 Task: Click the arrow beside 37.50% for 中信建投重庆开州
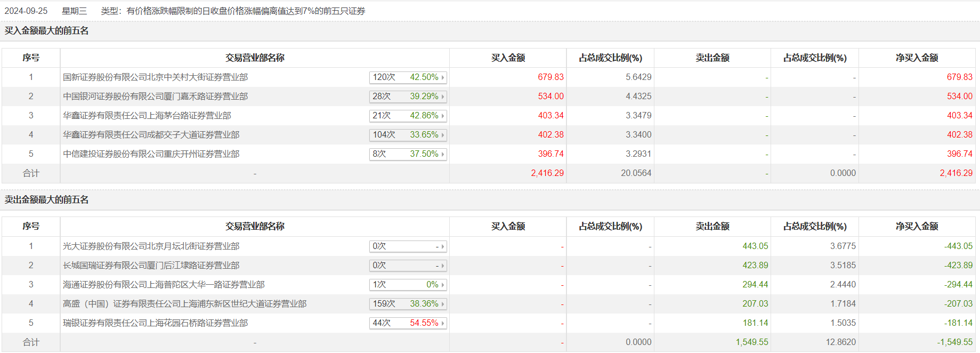click(x=442, y=154)
